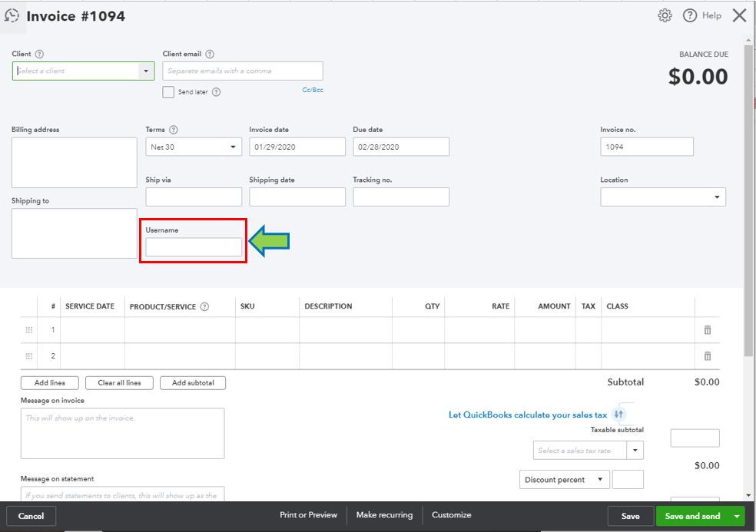Click the Add subtotal button
The width and height of the screenshot is (756, 532).
[x=193, y=382]
